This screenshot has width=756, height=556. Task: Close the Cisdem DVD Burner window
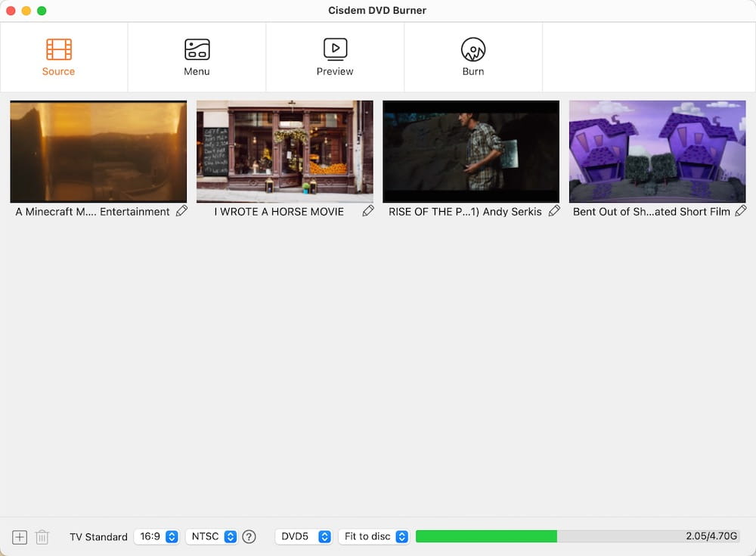11,11
